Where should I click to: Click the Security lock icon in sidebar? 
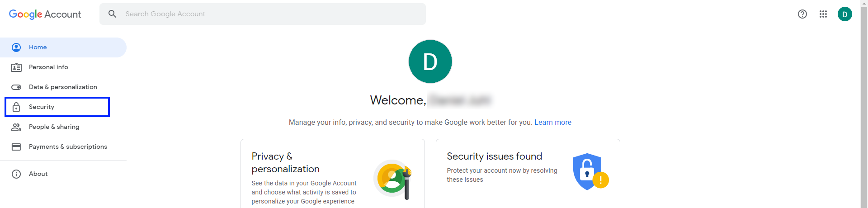point(16,107)
